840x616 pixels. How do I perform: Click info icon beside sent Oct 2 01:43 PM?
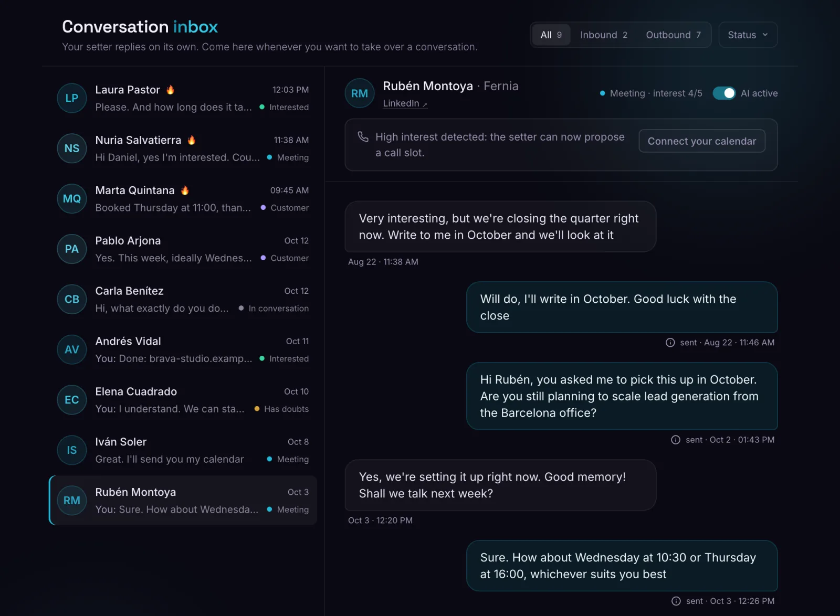(x=676, y=440)
